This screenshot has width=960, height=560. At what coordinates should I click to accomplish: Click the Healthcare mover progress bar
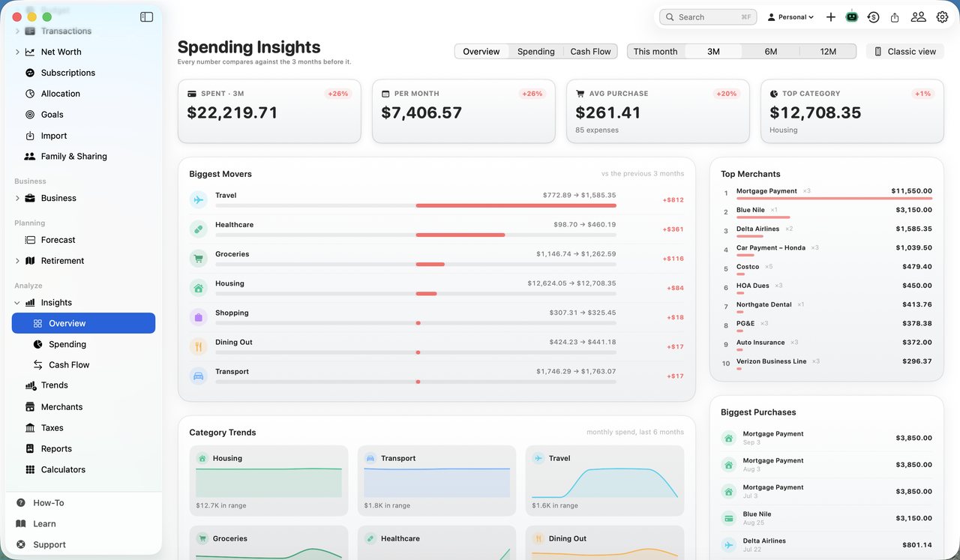[415, 235]
